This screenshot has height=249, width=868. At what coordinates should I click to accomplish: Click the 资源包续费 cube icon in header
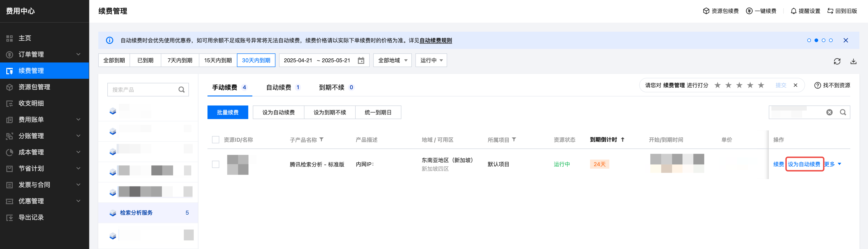click(706, 11)
